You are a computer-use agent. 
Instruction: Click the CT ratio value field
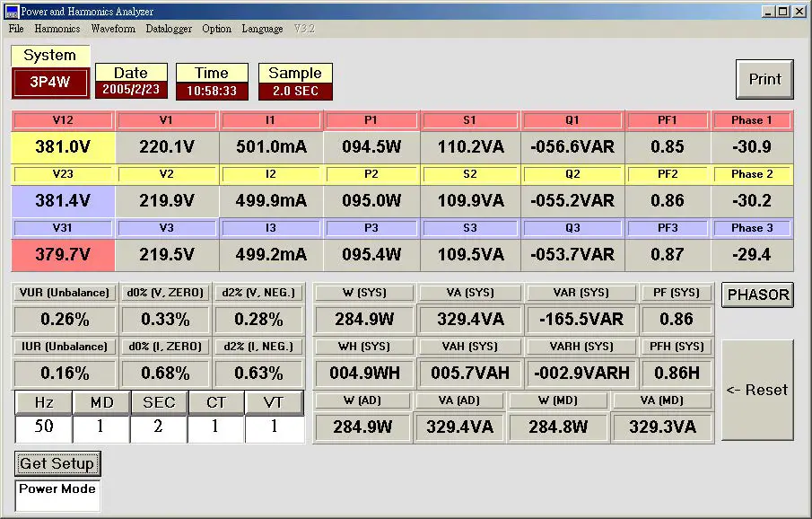(215, 428)
